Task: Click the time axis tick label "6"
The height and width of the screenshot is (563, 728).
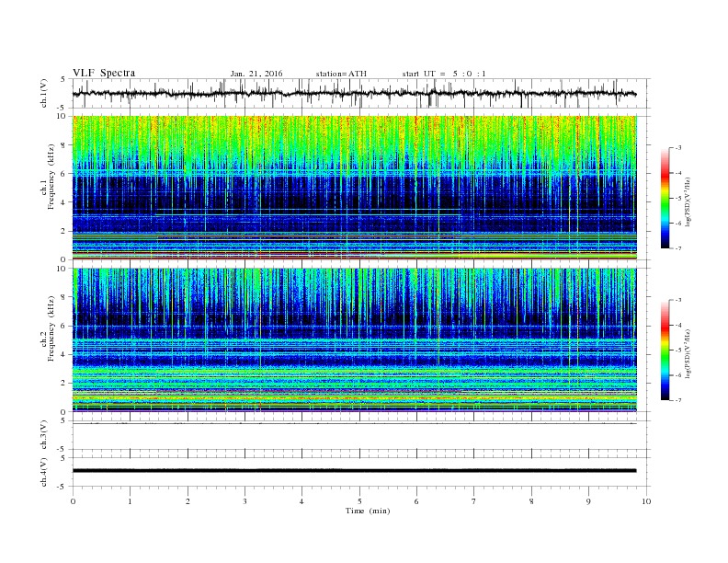Action: 416,501
